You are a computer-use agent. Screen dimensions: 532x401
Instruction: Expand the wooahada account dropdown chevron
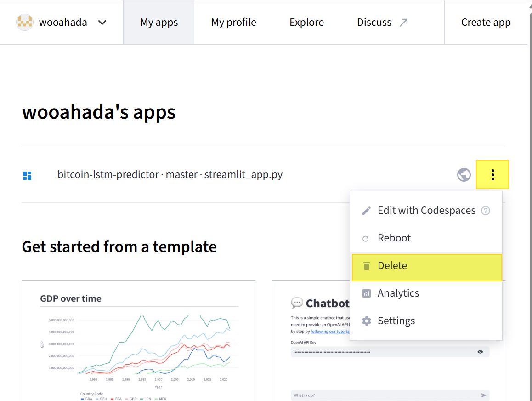[102, 23]
